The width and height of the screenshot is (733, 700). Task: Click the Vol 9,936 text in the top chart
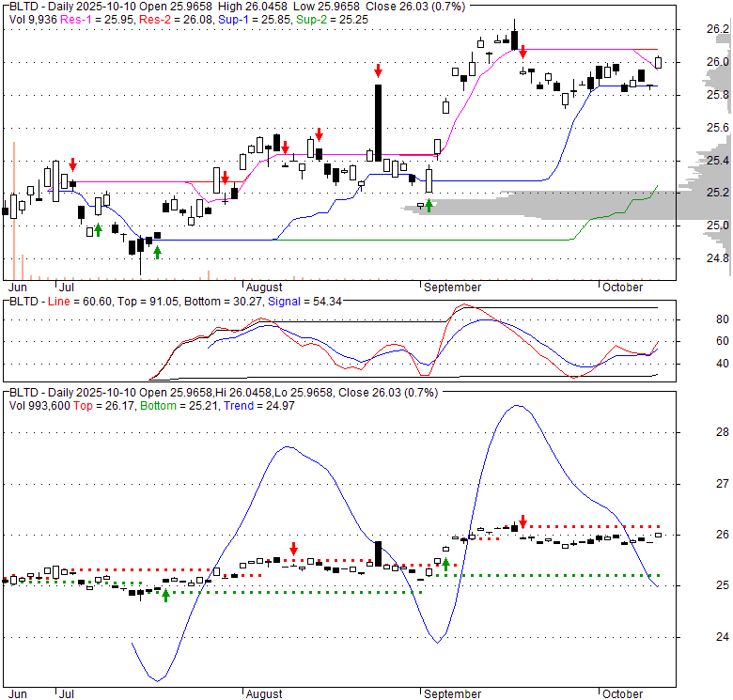(33, 20)
